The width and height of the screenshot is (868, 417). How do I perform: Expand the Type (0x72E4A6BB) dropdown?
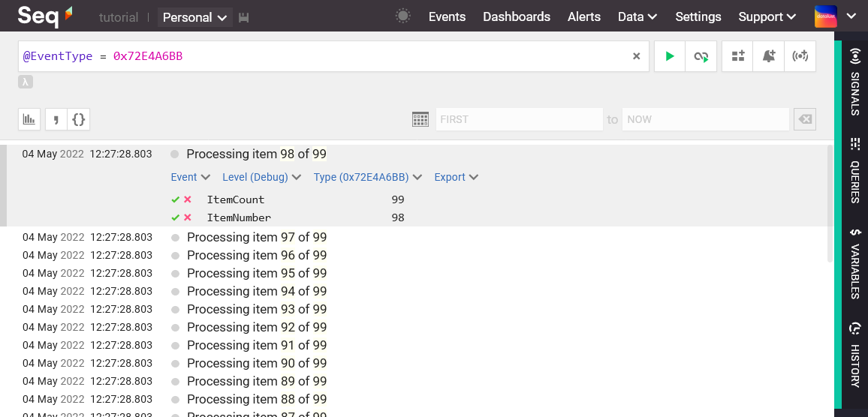368,177
